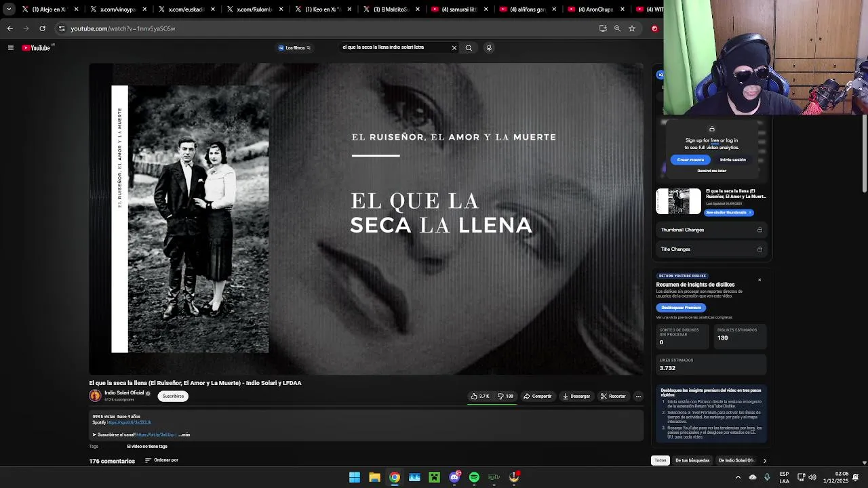This screenshot has width=868, height=488.
Task: Open Windows Start menu
Action: click(355, 477)
